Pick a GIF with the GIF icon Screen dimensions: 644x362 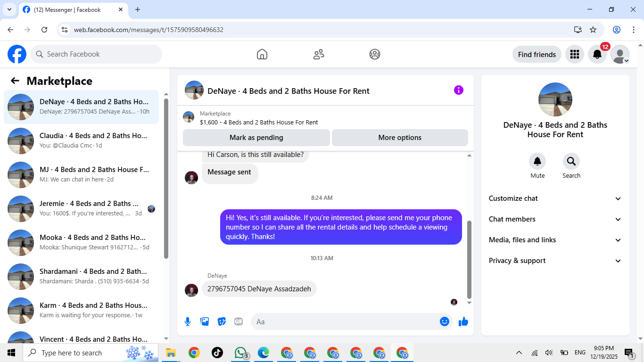[239, 321]
